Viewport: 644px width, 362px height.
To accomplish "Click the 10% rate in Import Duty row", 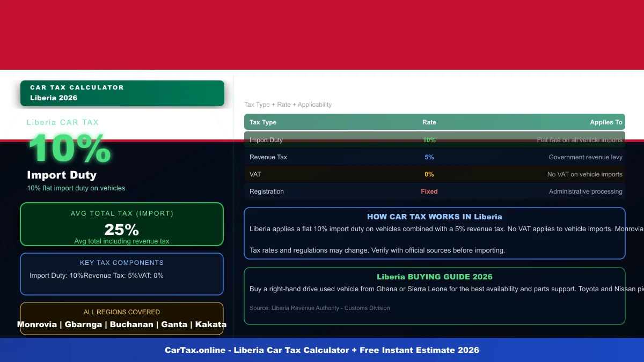I will click(x=429, y=140).
